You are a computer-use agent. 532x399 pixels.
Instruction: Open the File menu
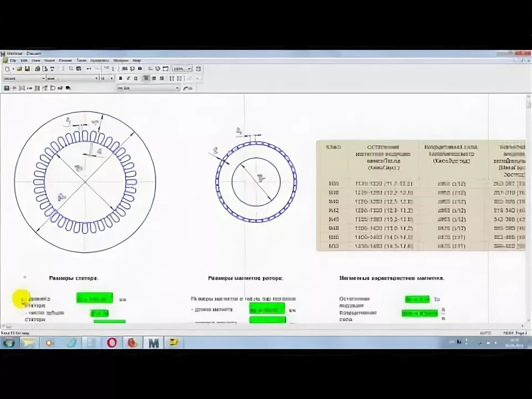pyautogui.click(x=13, y=60)
